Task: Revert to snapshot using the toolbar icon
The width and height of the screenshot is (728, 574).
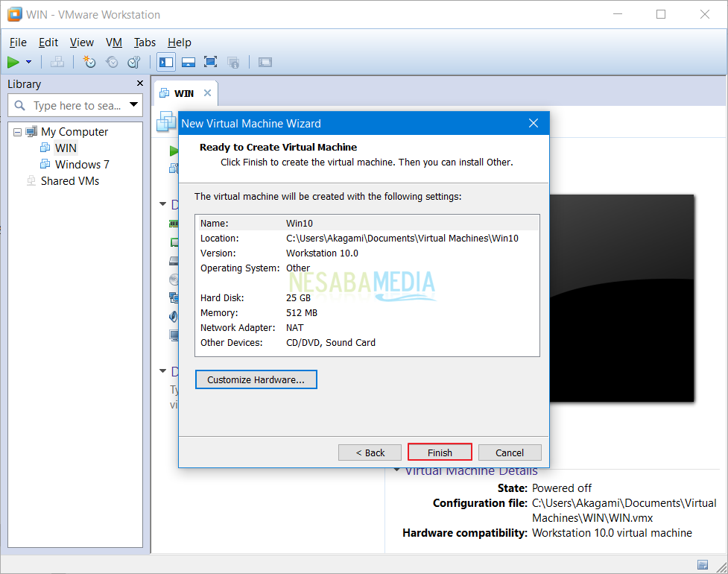Action: coord(112,62)
